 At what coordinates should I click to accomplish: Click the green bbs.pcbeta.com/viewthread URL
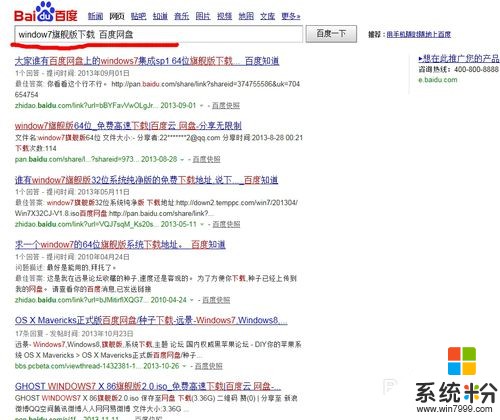97,366
